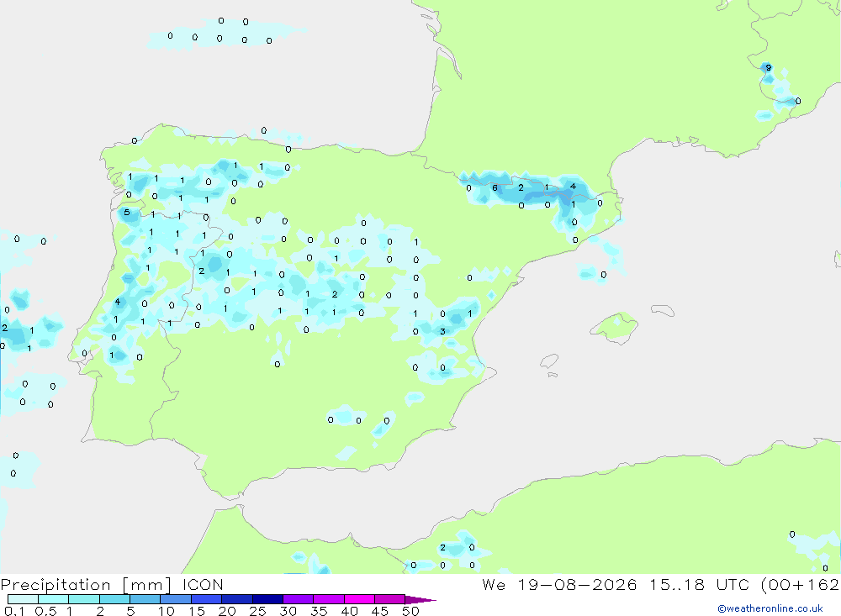Image resolution: width=841 pixels, height=616 pixels.
Task: Click the "6" precipitation value in the Pyrenees
Action: coord(495,187)
